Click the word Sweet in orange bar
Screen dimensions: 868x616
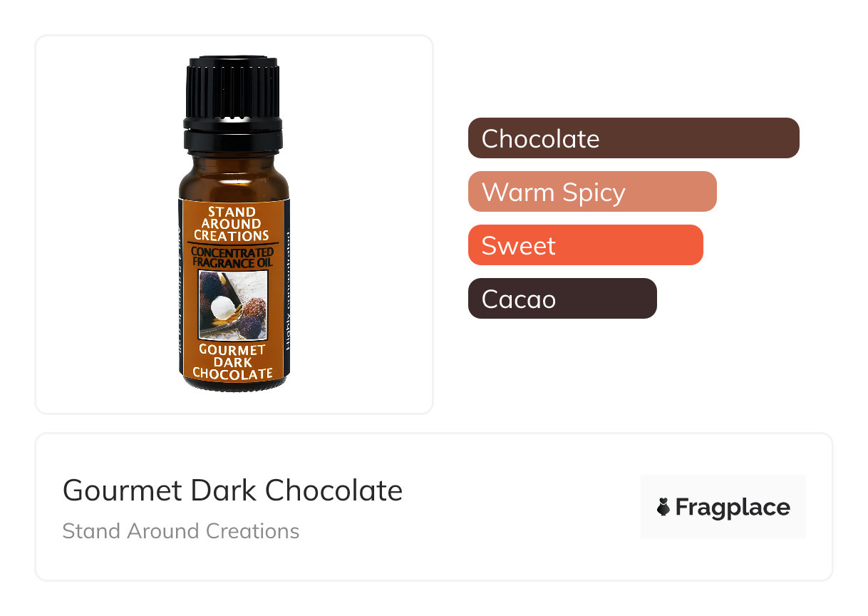518,245
